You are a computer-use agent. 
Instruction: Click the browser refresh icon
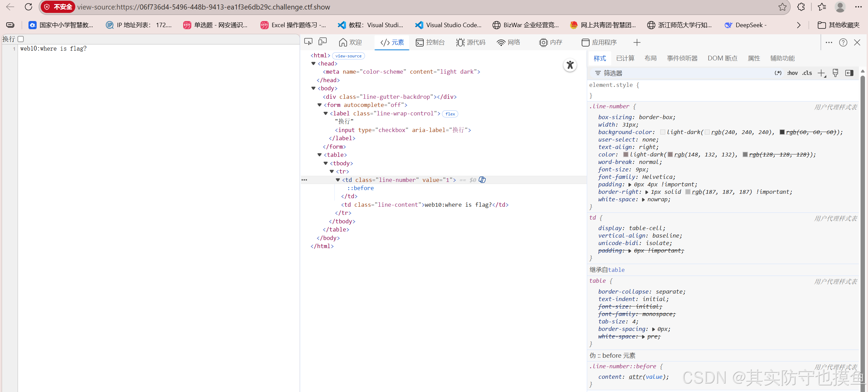coord(28,7)
